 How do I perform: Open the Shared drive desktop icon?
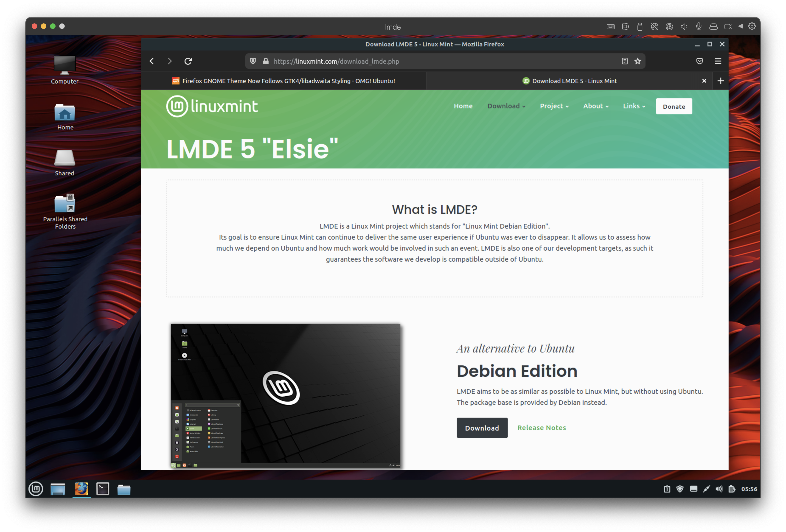pos(65,163)
